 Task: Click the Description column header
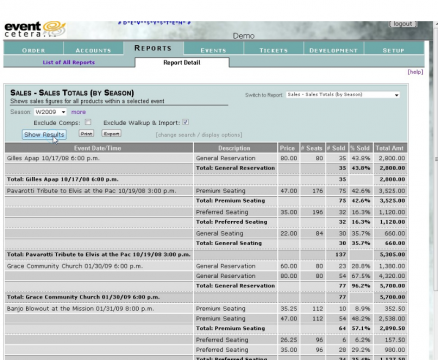[x=235, y=148]
